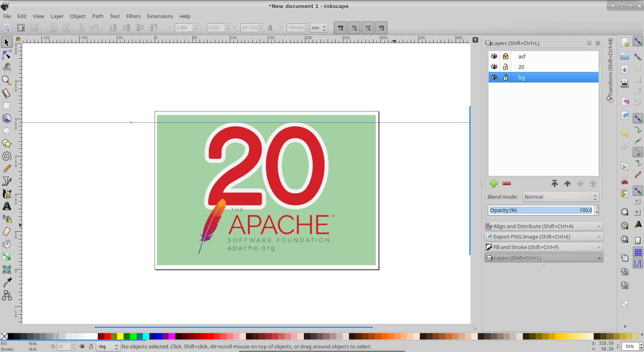
Task: Select the Selector arrow tool
Action: coord(7,42)
